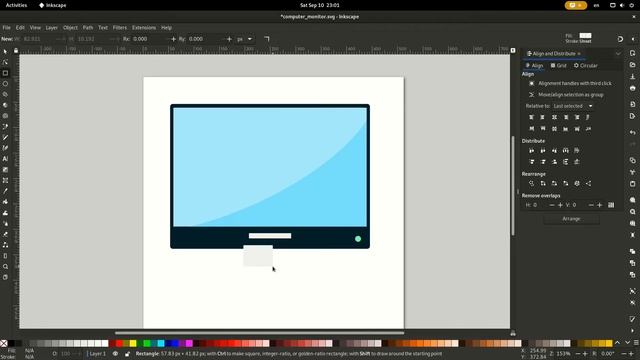Click the Zoom drawing icon in the command bar
The height and width of the screenshot is (360, 640).
(633, 212)
